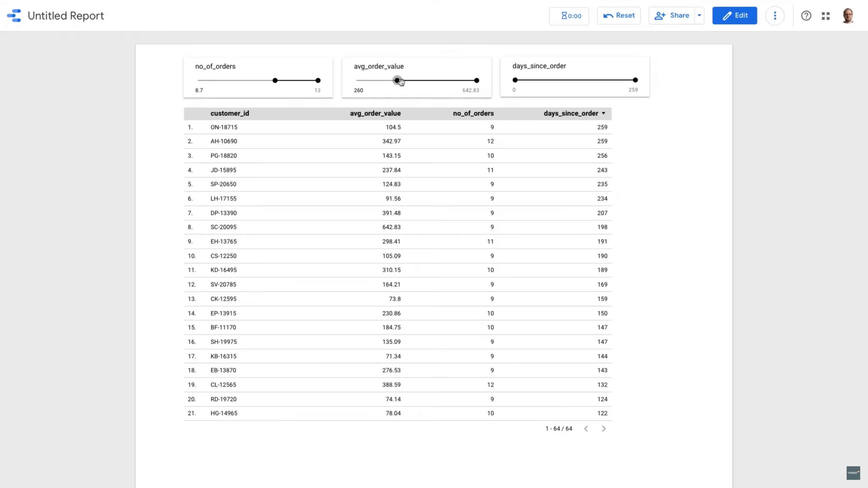This screenshot has height=488, width=868.
Task: Expand the Share dropdown arrow
Action: point(699,16)
